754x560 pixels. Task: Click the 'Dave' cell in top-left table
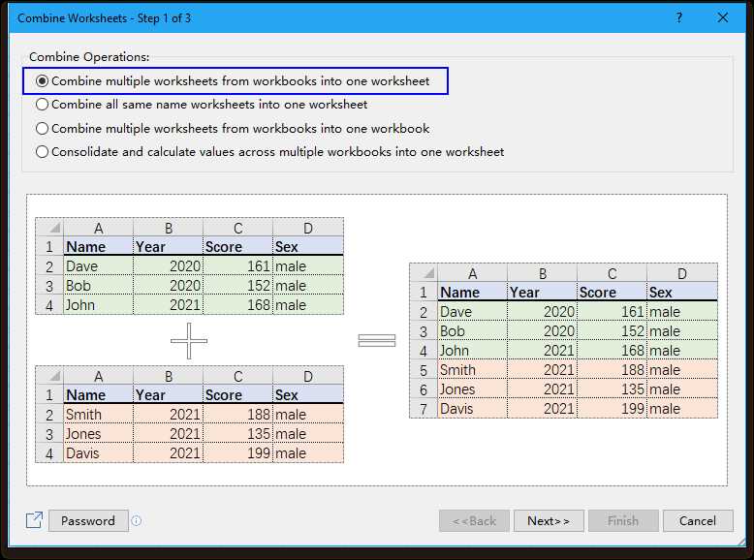(x=98, y=266)
